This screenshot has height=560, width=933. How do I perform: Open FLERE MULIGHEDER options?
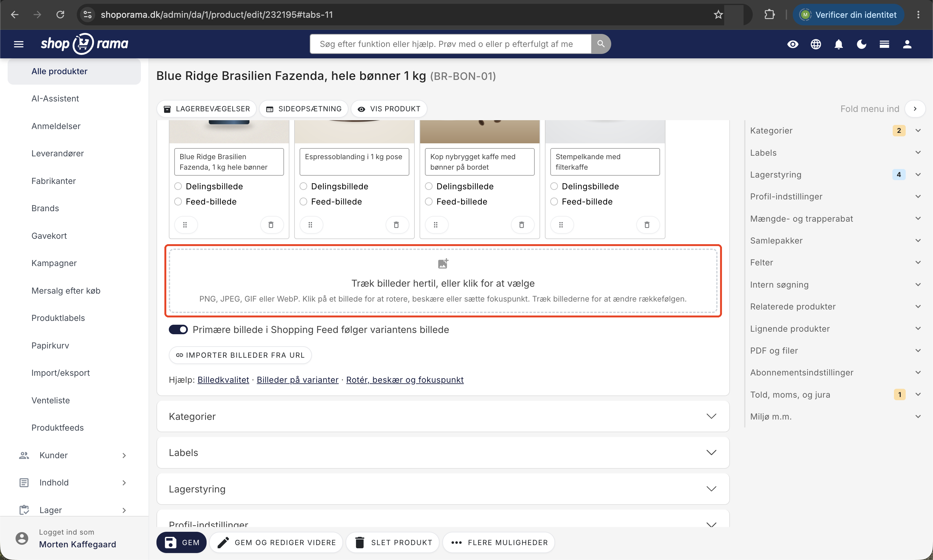tap(499, 542)
